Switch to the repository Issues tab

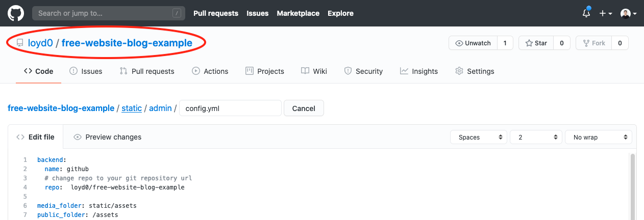pos(86,71)
